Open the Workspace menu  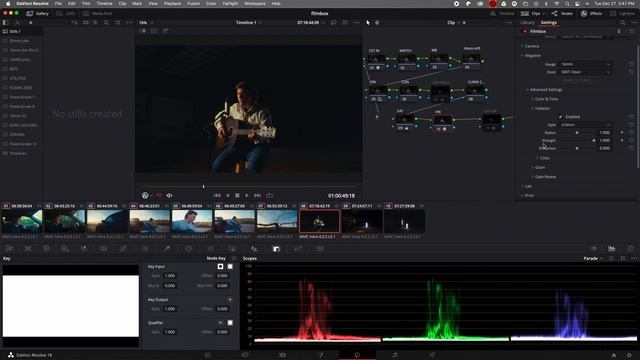click(255, 4)
